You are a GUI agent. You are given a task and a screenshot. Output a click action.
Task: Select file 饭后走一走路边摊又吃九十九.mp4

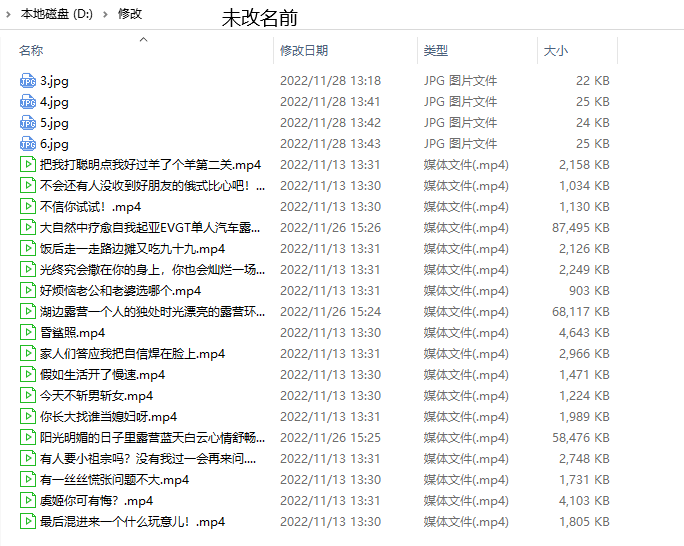point(132,249)
